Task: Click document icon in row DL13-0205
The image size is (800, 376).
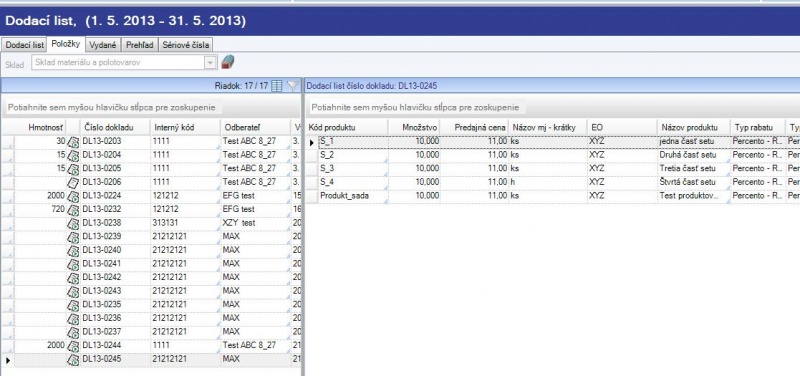Action: (73, 169)
